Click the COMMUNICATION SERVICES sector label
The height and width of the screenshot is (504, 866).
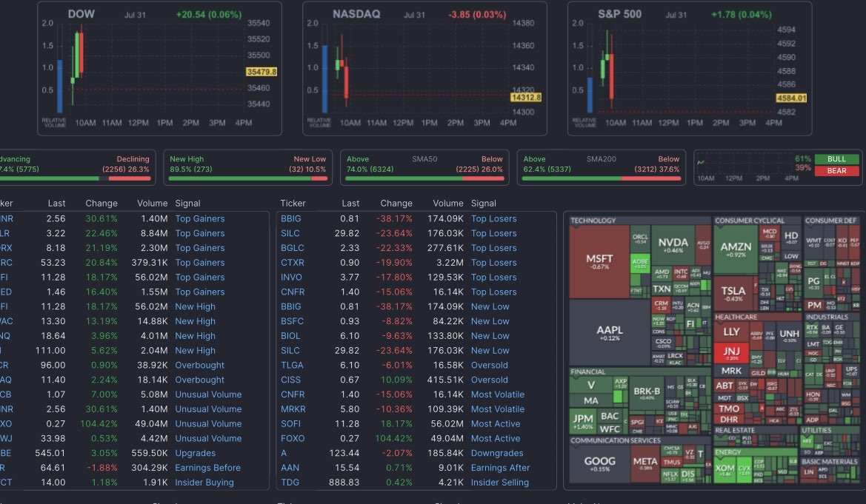point(616,440)
